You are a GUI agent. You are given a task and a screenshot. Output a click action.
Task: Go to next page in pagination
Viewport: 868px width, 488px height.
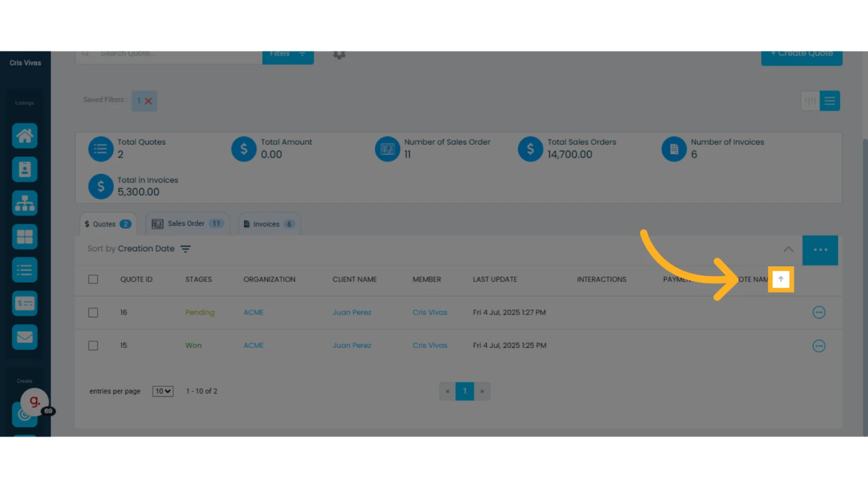[x=482, y=391]
